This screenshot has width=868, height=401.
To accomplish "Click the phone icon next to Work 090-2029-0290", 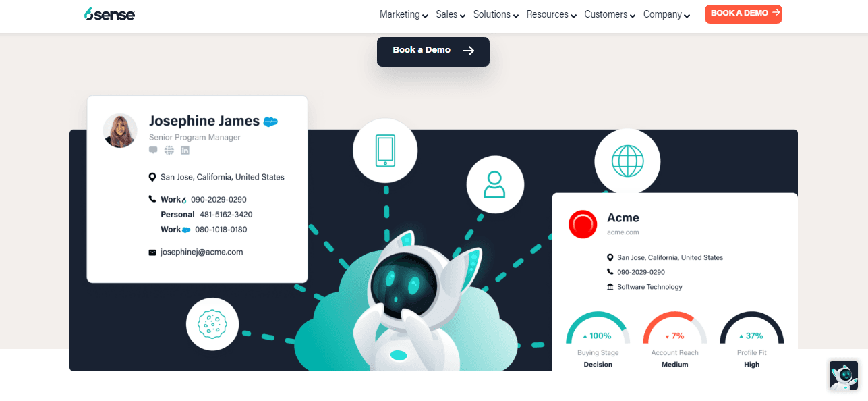I will [152, 199].
